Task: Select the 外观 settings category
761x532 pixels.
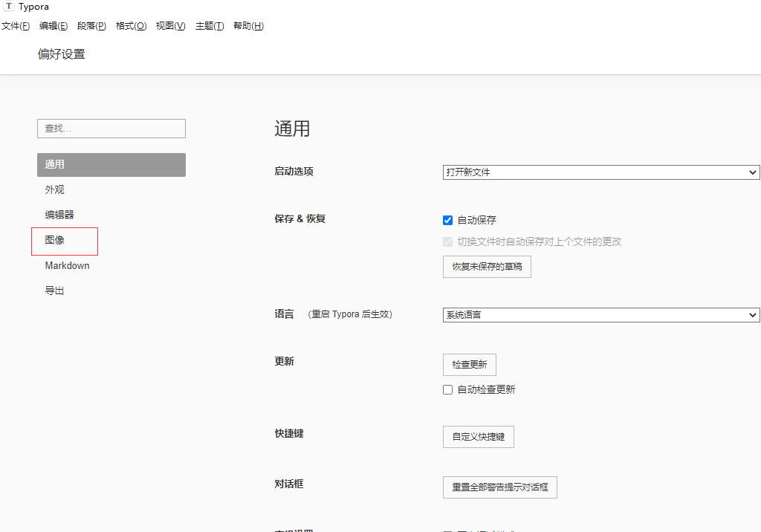Action: coord(54,189)
